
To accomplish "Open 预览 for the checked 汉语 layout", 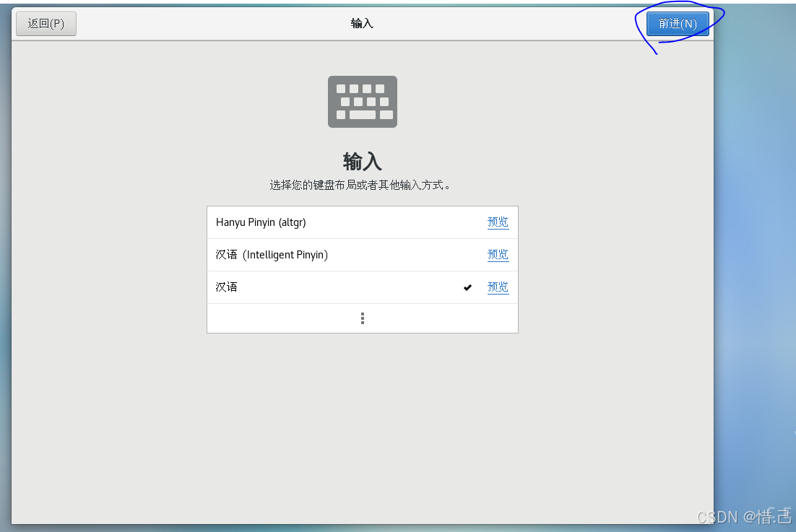I will pos(498,287).
